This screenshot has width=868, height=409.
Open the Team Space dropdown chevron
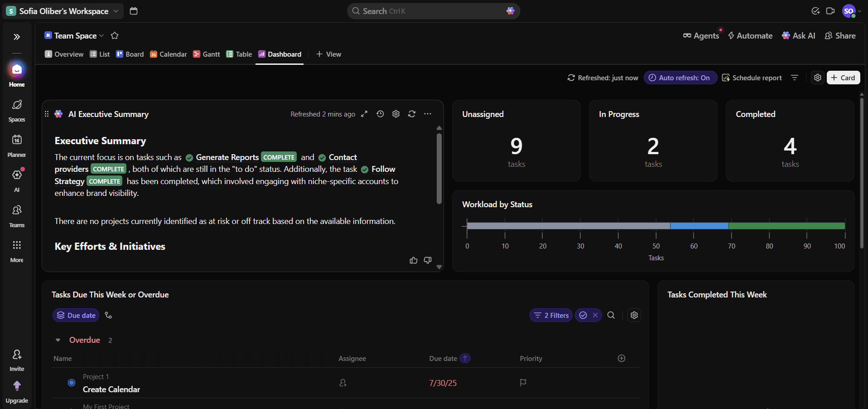point(101,36)
